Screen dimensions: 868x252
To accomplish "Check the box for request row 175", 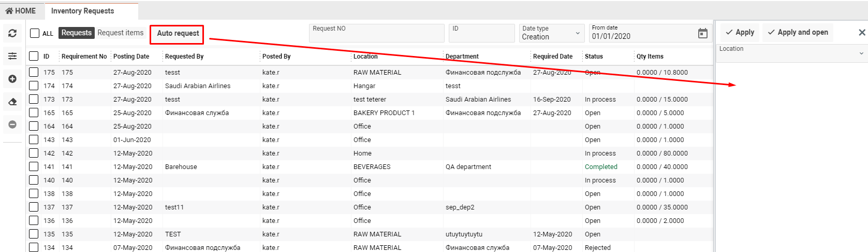I will click(34, 72).
